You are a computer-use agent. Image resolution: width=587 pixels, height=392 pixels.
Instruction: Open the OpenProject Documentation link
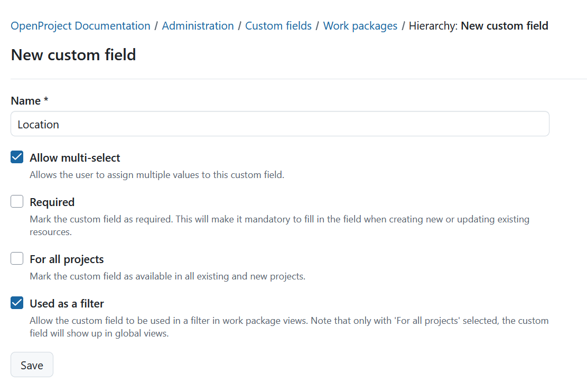click(80, 25)
